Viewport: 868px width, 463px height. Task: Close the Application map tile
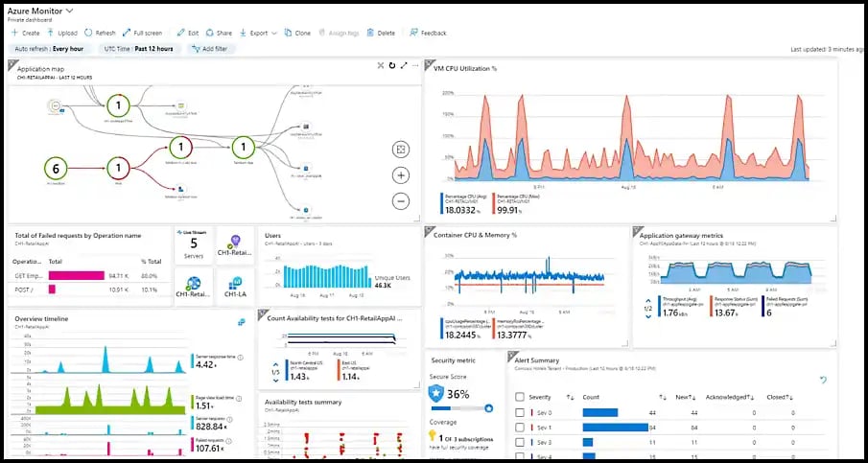pos(381,65)
